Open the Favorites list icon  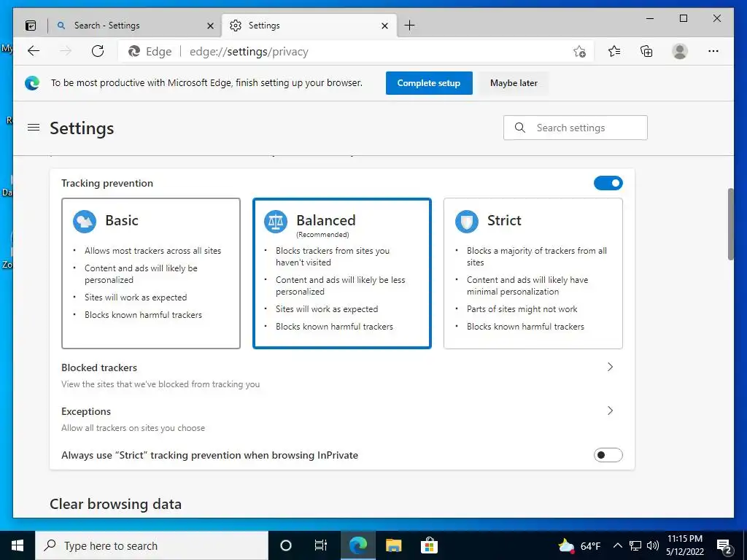614,51
